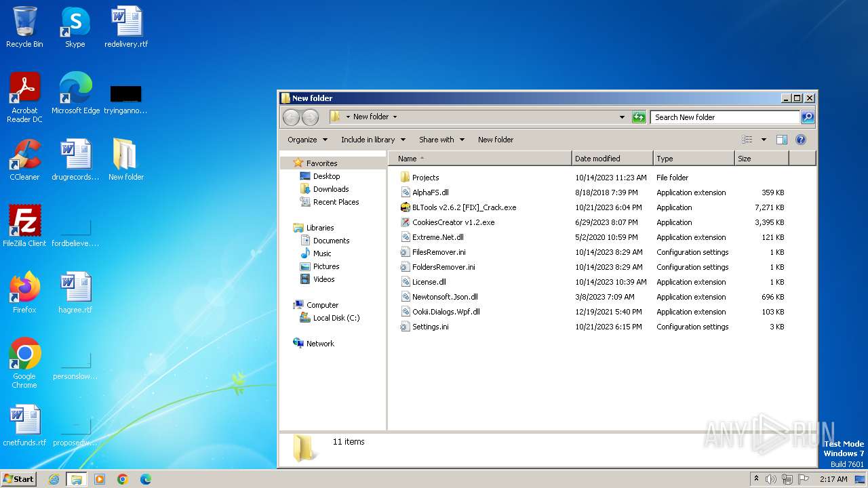Screen dimensions: 868x488
Task: Open Internet Explorer in taskbar
Action: (54, 479)
